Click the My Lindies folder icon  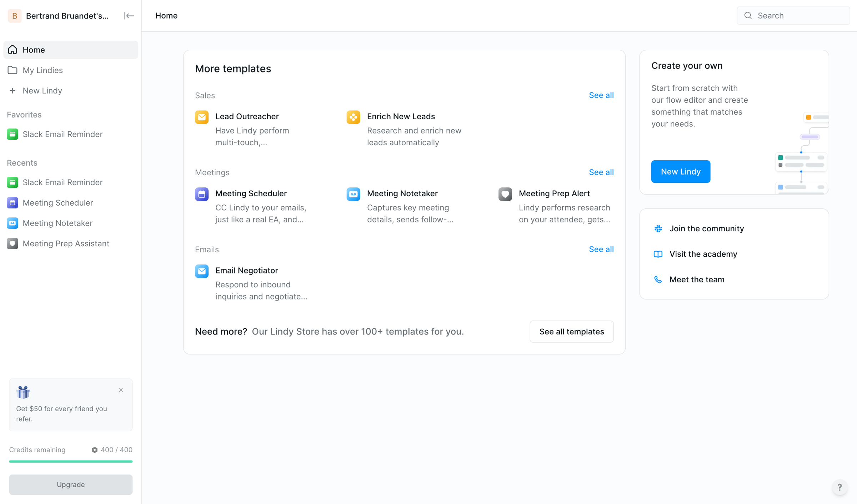pos(12,70)
